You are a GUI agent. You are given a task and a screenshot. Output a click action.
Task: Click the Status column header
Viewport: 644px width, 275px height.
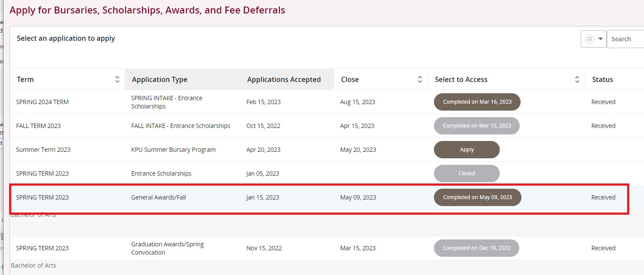pyautogui.click(x=602, y=79)
